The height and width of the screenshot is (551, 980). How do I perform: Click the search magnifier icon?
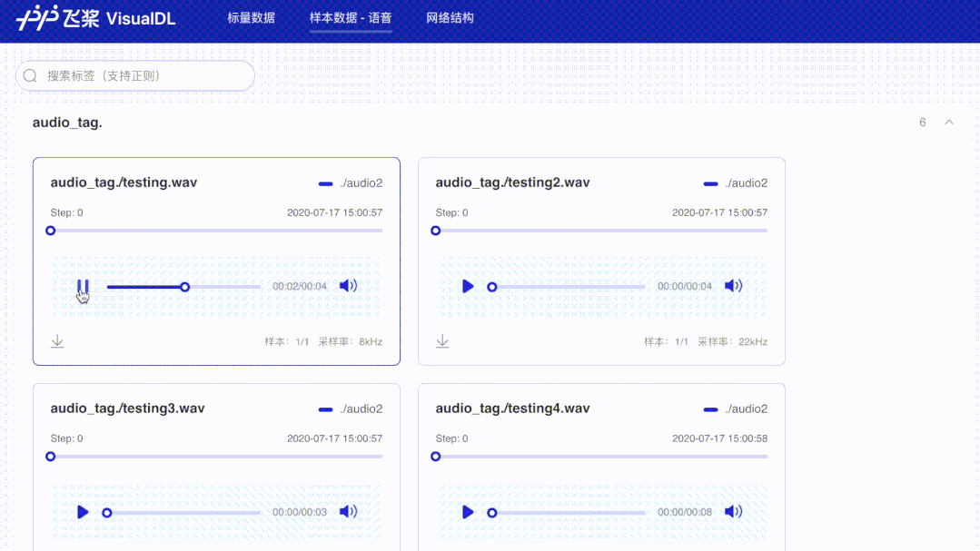click(x=30, y=75)
